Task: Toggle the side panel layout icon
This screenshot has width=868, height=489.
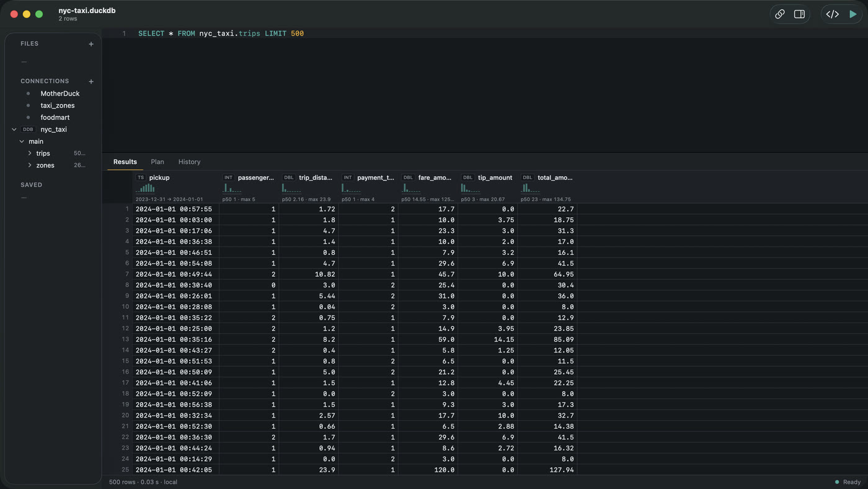Action: coord(799,14)
